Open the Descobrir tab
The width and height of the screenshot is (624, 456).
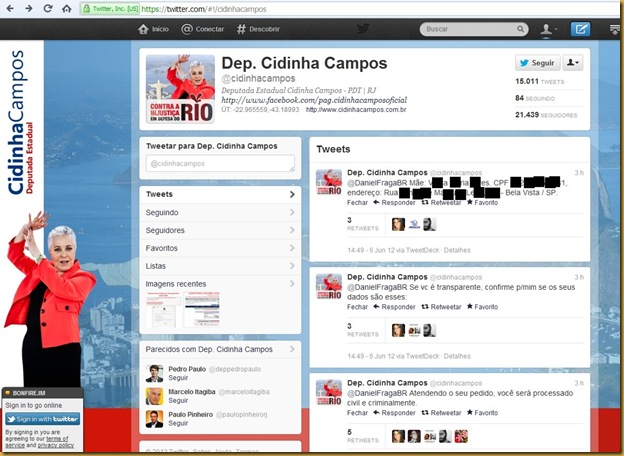click(x=258, y=29)
